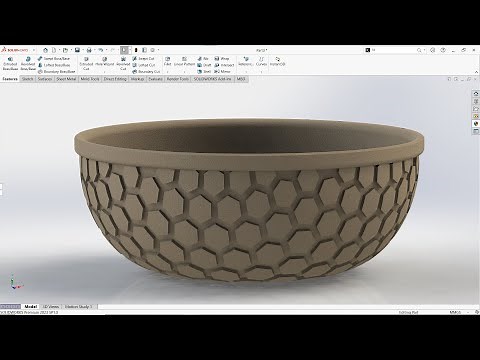Select the Shell tool

pyautogui.click(x=204, y=71)
